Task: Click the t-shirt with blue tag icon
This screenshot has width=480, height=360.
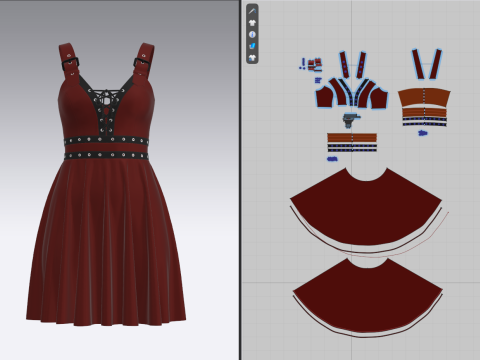Action: point(252,57)
